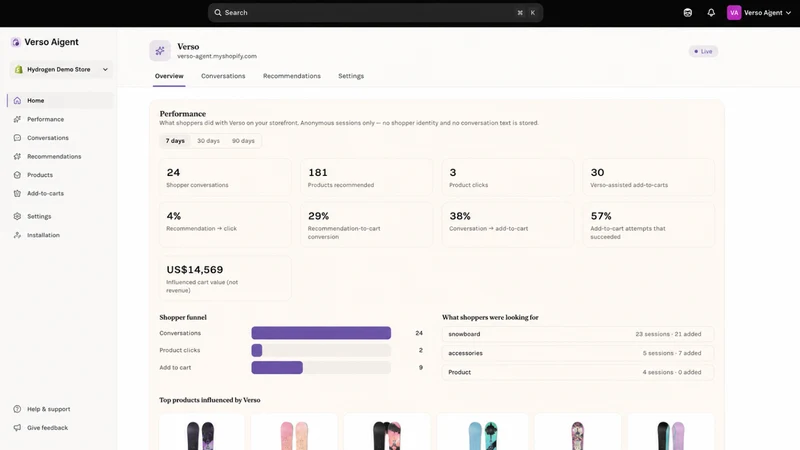800x450 pixels.
Task: Switch to the Conversations tab
Action: [x=223, y=76]
